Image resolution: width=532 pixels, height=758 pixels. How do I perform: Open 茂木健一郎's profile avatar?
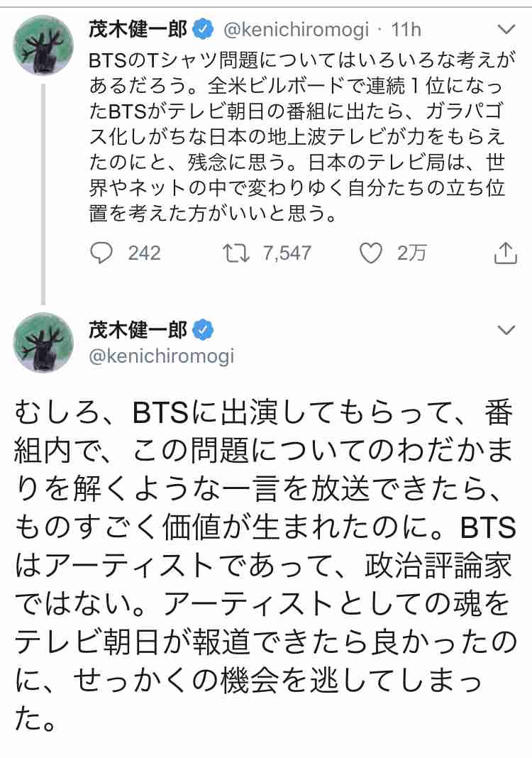(44, 44)
